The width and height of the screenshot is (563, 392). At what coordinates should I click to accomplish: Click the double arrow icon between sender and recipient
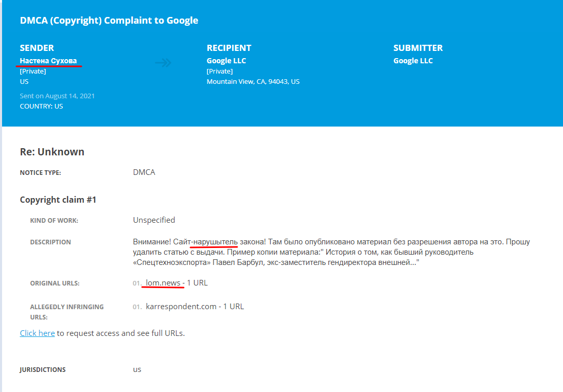163,63
